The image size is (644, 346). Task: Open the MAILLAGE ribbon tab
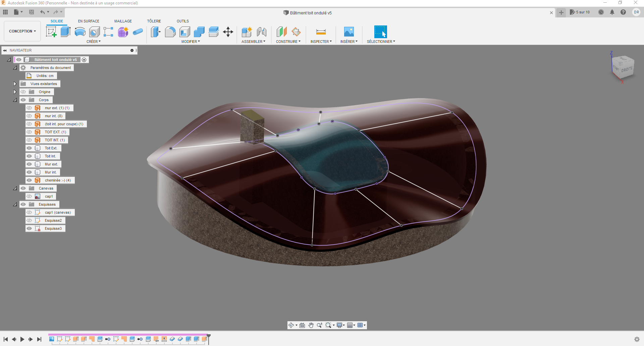click(x=123, y=21)
